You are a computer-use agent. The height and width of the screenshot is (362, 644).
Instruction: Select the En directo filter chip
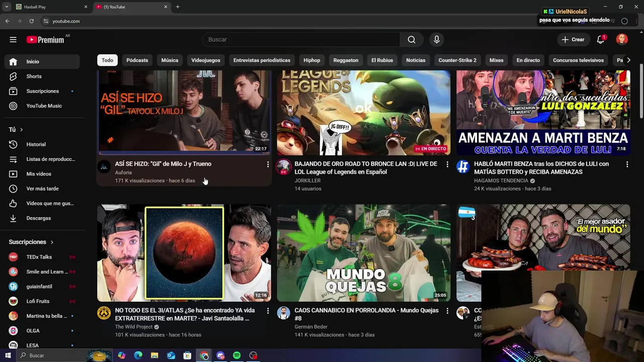click(x=528, y=60)
